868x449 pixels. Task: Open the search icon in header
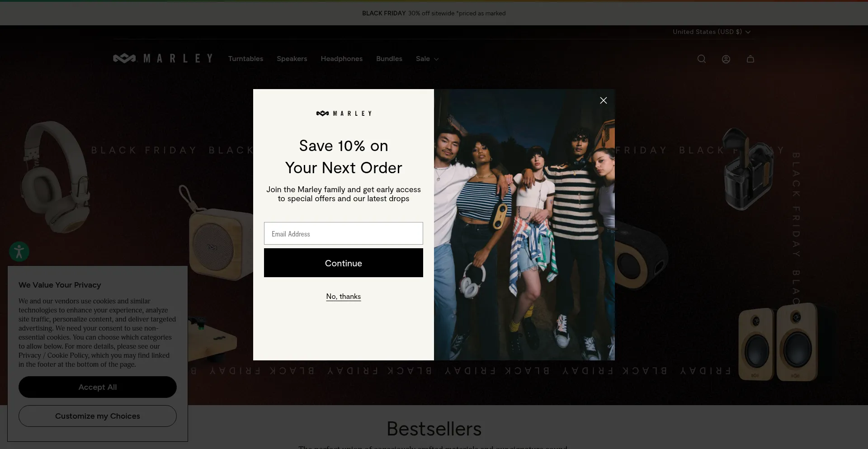pos(702,59)
